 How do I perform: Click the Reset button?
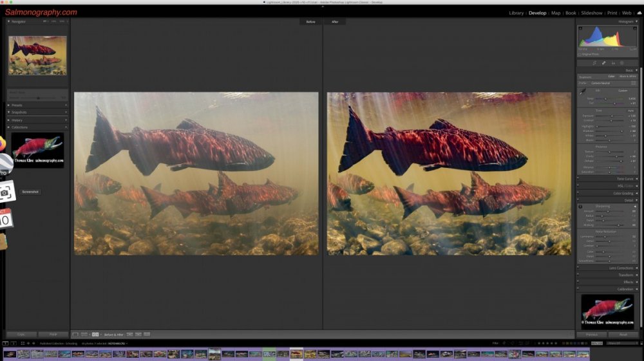pyautogui.click(x=623, y=335)
